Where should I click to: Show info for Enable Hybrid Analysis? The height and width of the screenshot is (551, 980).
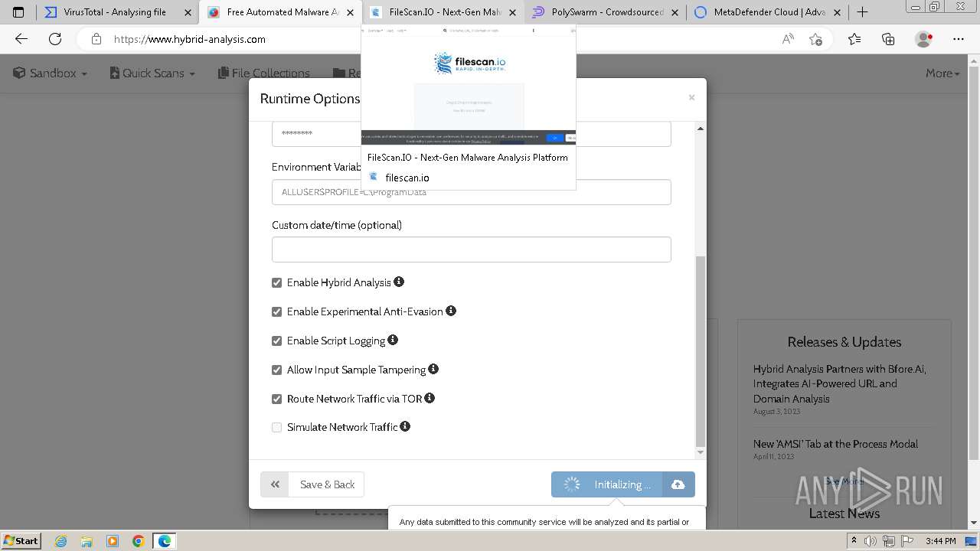[x=399, y=282]
